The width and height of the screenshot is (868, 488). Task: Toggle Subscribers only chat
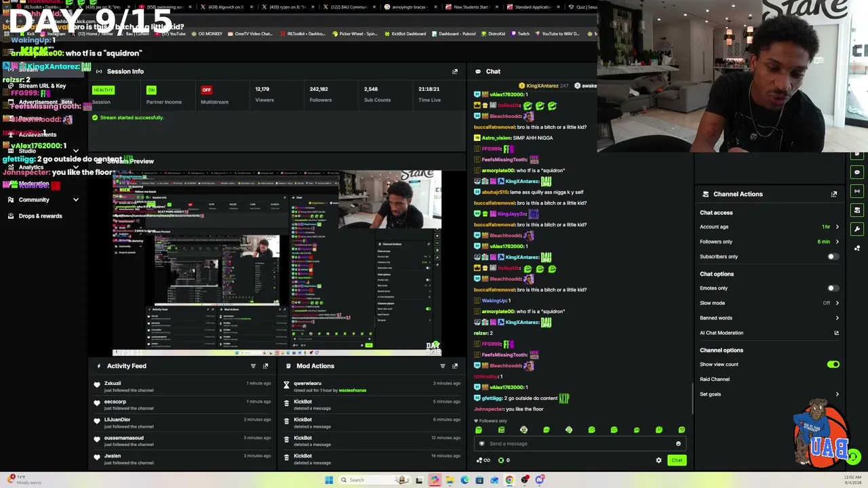[833, 257]
